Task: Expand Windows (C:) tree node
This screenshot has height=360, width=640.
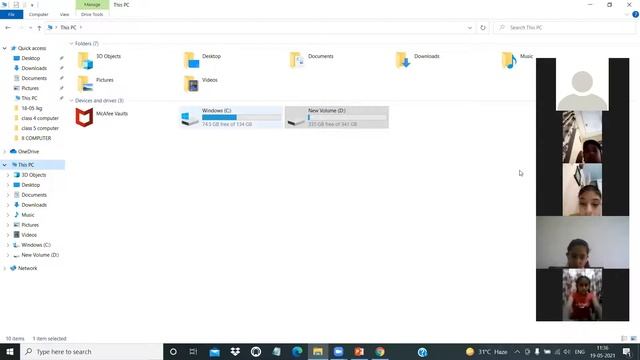Action: (8, 245)
